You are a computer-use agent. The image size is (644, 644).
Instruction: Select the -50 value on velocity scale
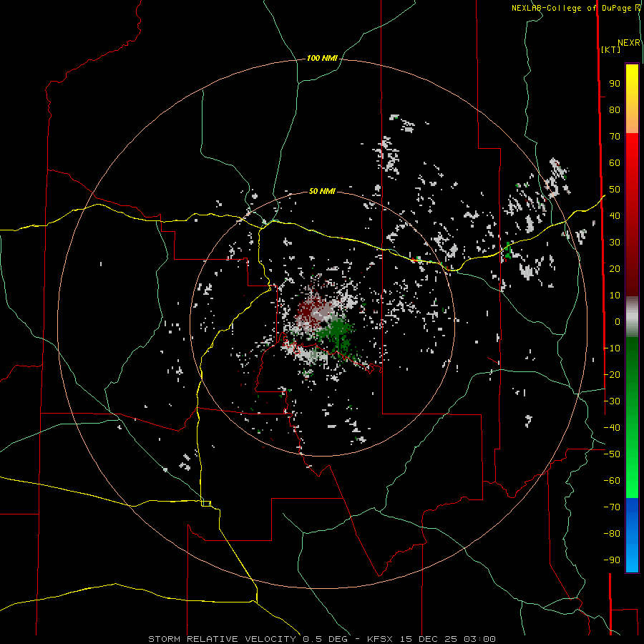[x=612, y=454]
